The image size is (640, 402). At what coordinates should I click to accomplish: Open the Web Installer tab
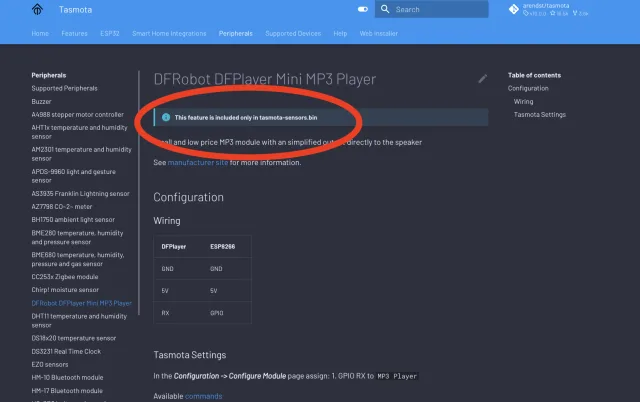click(378, 33)
